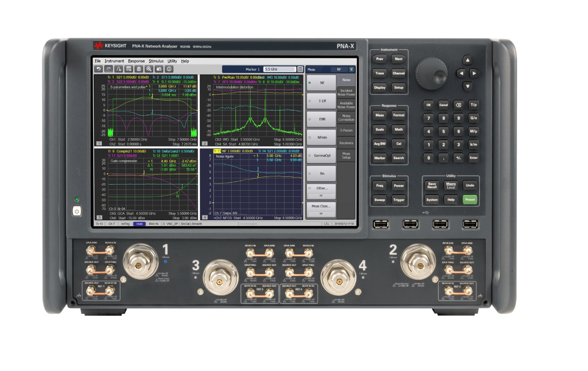The width and height of the screenshot is (588, 371).
Task: Tap the Macro Local utility key
Action: click(x=451, y=185)
